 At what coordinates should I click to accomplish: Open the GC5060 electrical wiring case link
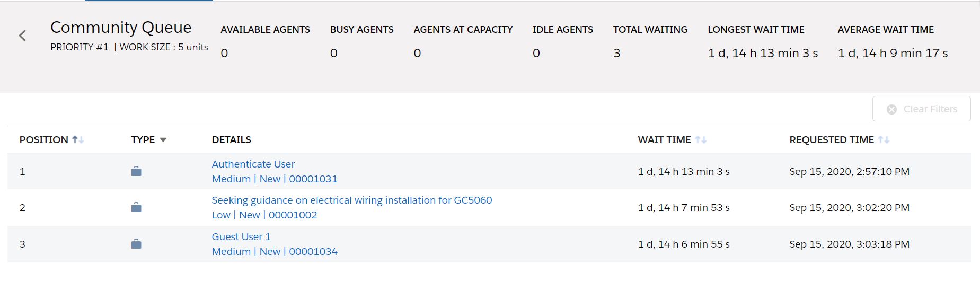pyautogui.click(x=351, y=200)
